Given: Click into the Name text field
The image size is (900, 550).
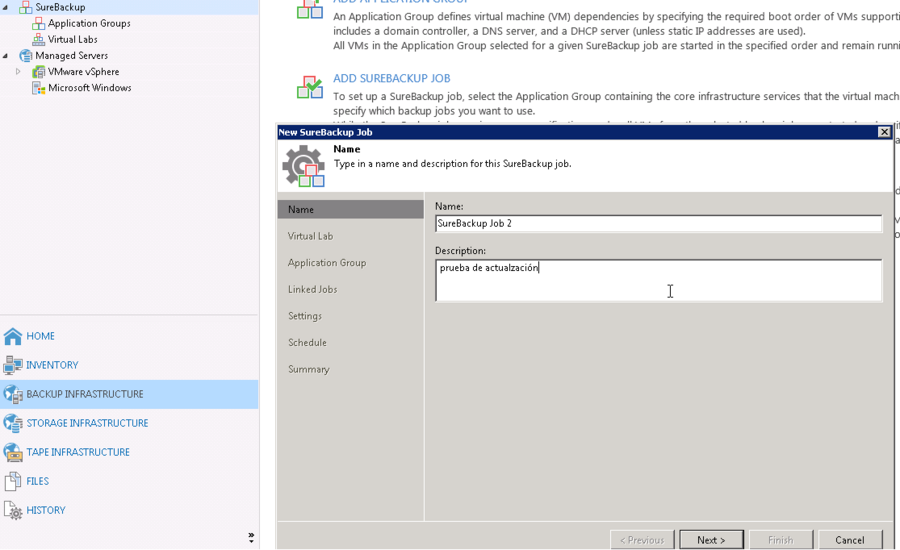Looking at the screenshot, I should [658, 224].
